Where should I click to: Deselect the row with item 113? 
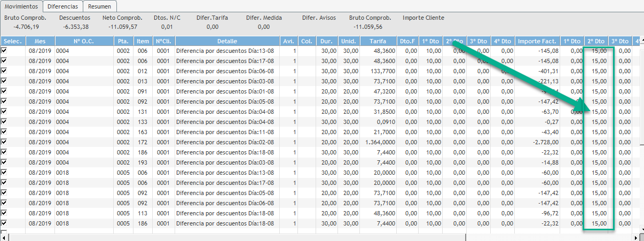(5, 213)
